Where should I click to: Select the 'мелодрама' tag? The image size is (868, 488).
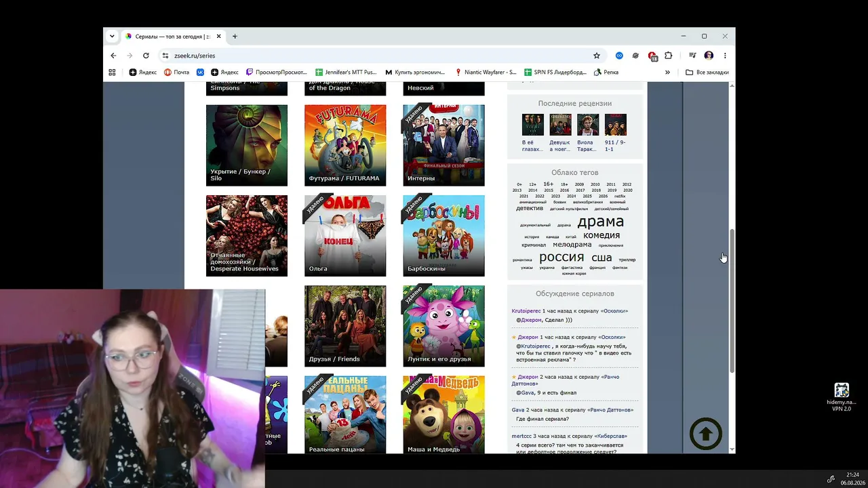[x=572, y=245]
